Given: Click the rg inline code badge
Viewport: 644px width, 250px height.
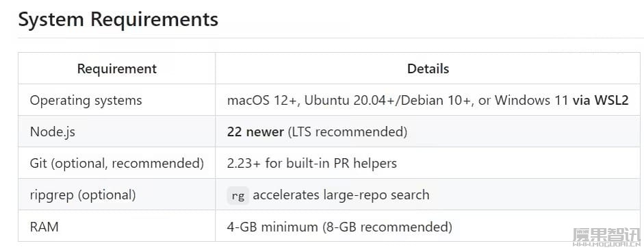Looking at the screenshot, I should 237,195.
